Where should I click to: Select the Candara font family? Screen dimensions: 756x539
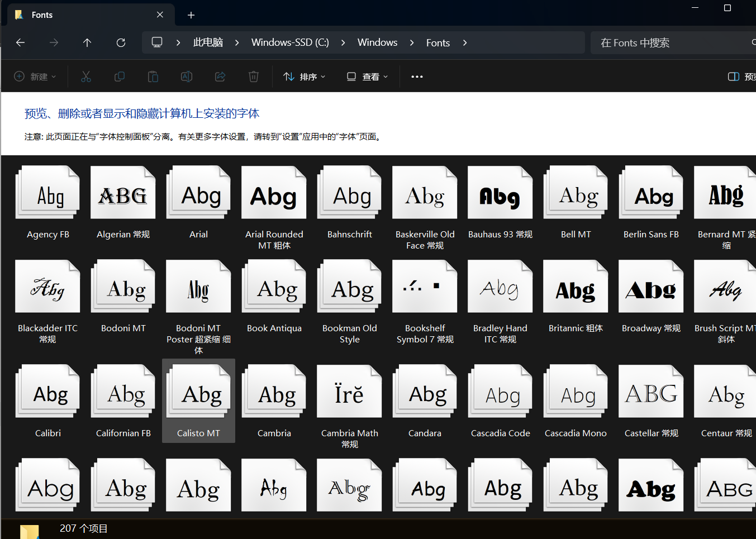[425, 401]
